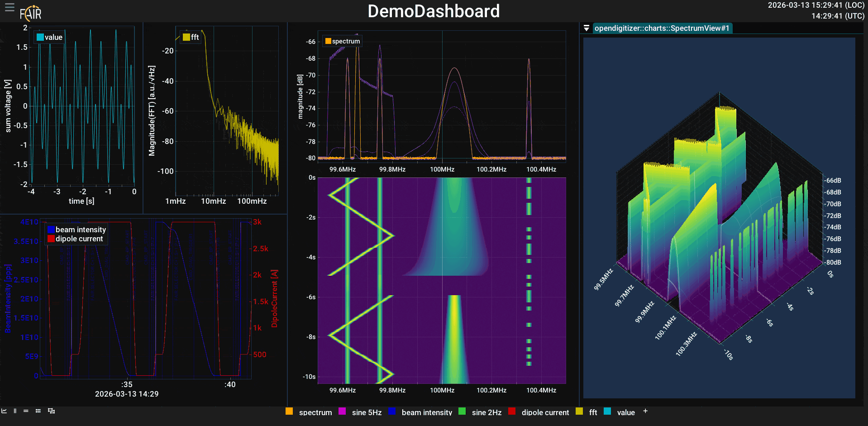The width and height of the screenshot is (868, 426).
Task: Toggle dipole current signal in bottom legend
Action: (539, 412)
